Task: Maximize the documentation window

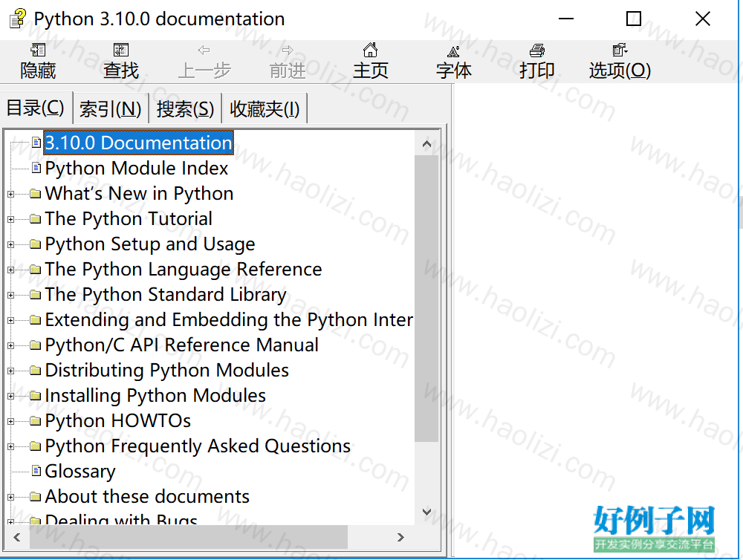Action: (x=634, y=19)
